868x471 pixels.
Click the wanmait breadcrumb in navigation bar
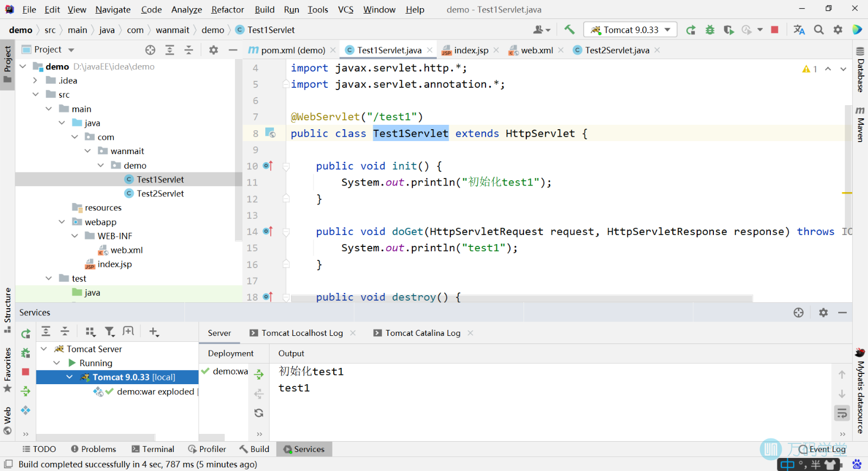(173, 30)
